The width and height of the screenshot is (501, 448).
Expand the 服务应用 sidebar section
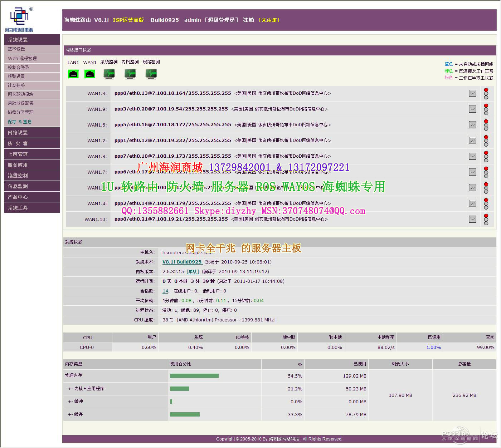[x=32, y=164]
